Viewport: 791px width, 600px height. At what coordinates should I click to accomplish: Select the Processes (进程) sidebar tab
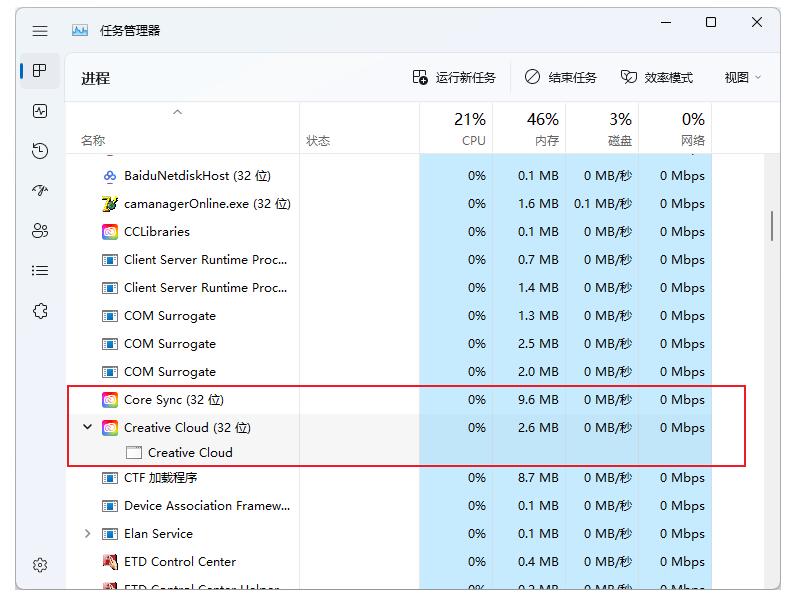[x=40, y=71]
